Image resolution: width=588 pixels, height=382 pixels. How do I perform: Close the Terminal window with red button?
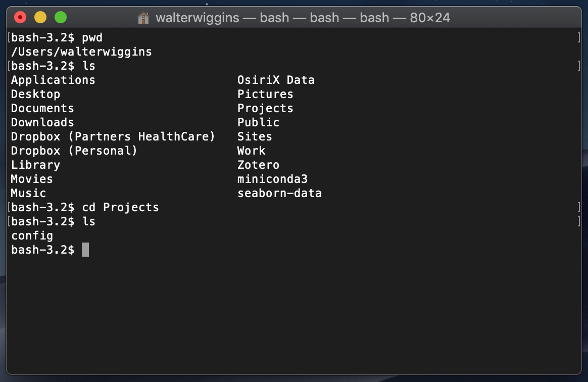tap(20, 18)
